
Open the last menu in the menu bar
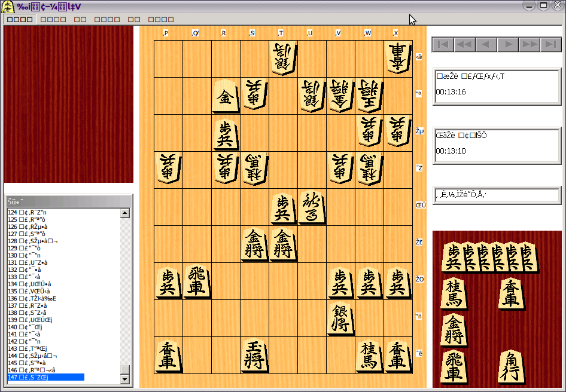[161, 20]
